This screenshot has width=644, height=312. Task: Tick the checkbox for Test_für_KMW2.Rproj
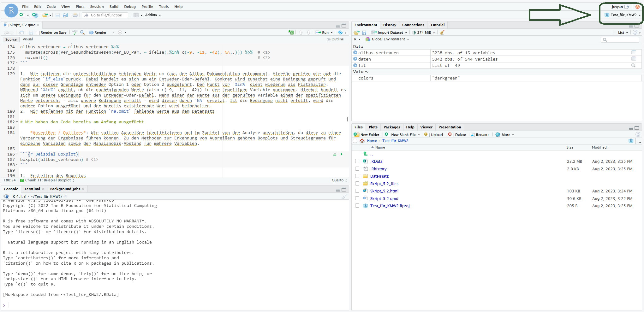tap(357, 206)
